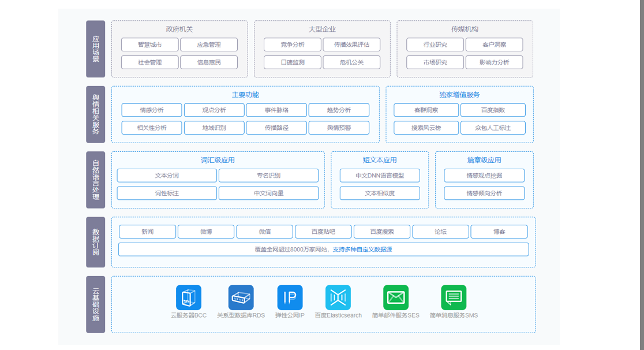Click the 智慧城市 box

tap(150, 44)
